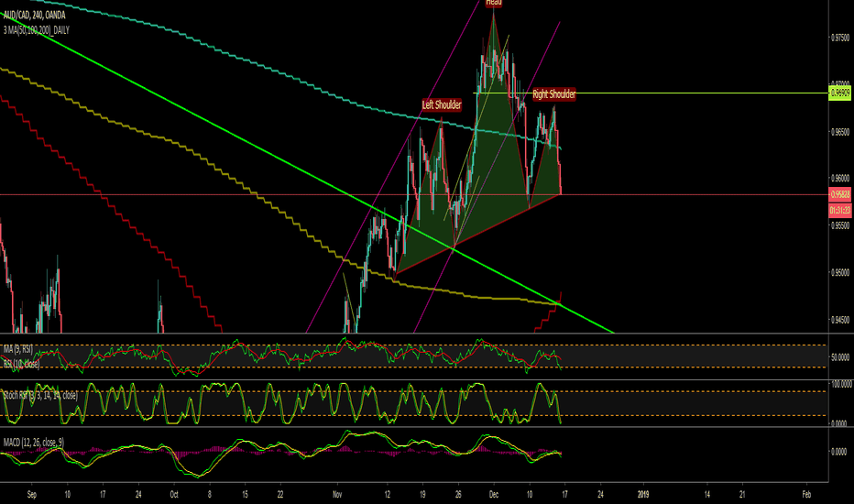Select the MA (9, RSI) indicator label
The height and width of the screenshot is (504, 854).
point(18,349)
